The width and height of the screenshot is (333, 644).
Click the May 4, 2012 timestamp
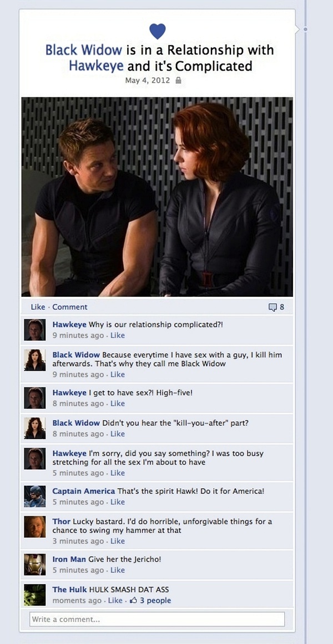[x=147, y=81]
